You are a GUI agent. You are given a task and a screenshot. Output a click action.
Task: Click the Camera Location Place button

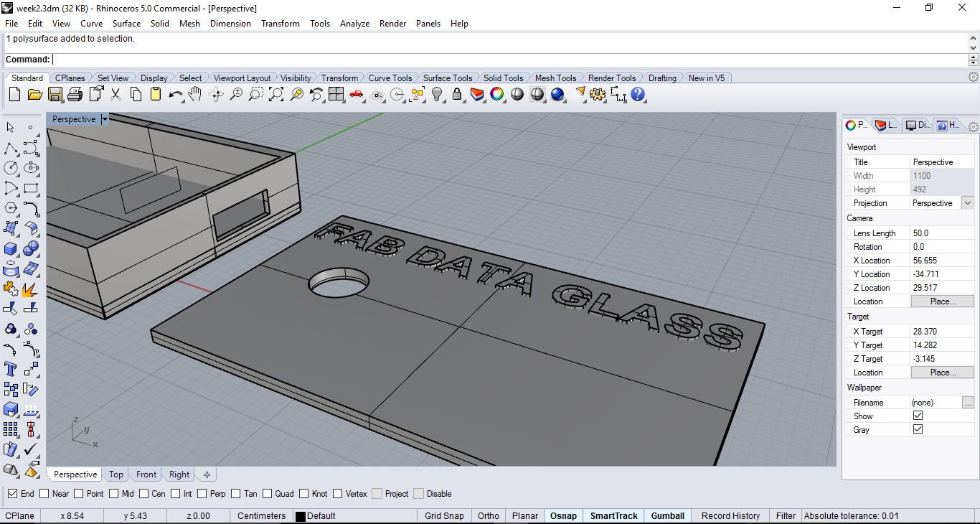pyautogui.click(x=942, y=301)
